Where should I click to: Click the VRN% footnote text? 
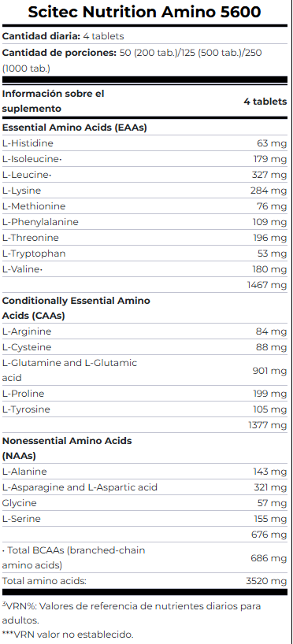click(x=132, y=613)
